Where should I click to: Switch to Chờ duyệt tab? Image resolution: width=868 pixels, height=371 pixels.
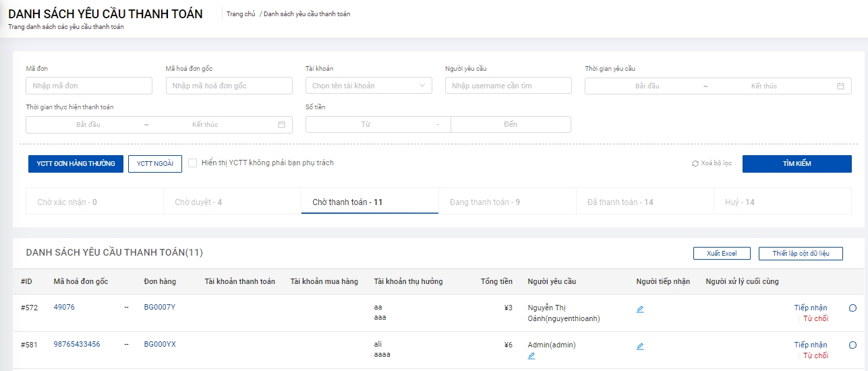(x=198, y=202)
